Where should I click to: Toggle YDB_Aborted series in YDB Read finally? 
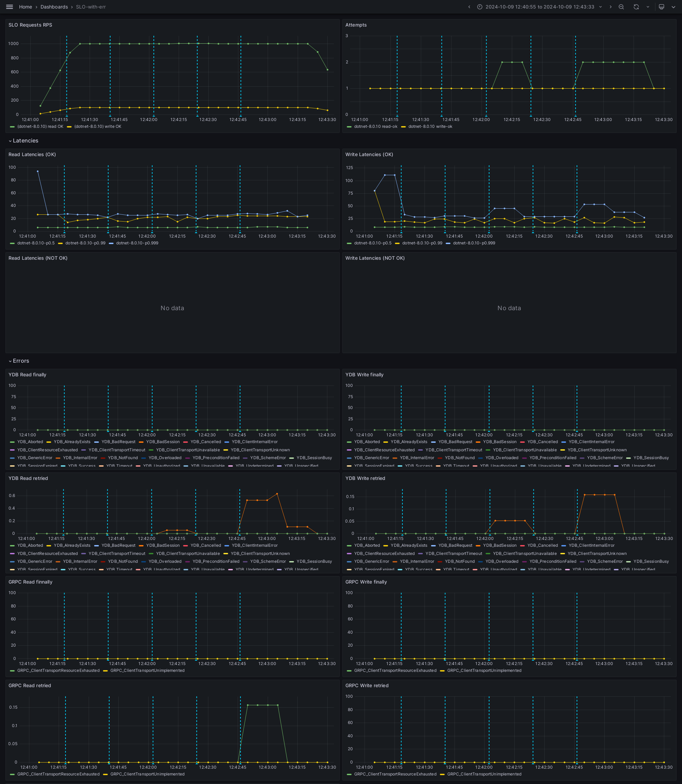[30, 442]
